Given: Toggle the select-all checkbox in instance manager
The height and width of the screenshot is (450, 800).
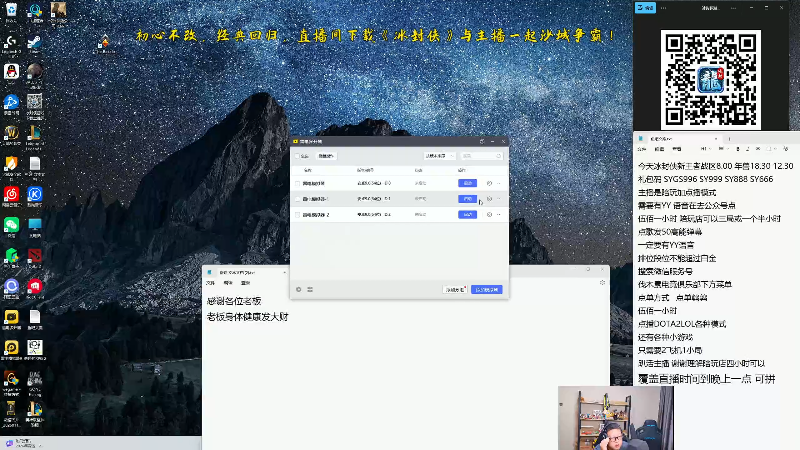Looking at the screenshot, I should pyautogui.click(x=297, y=156).
